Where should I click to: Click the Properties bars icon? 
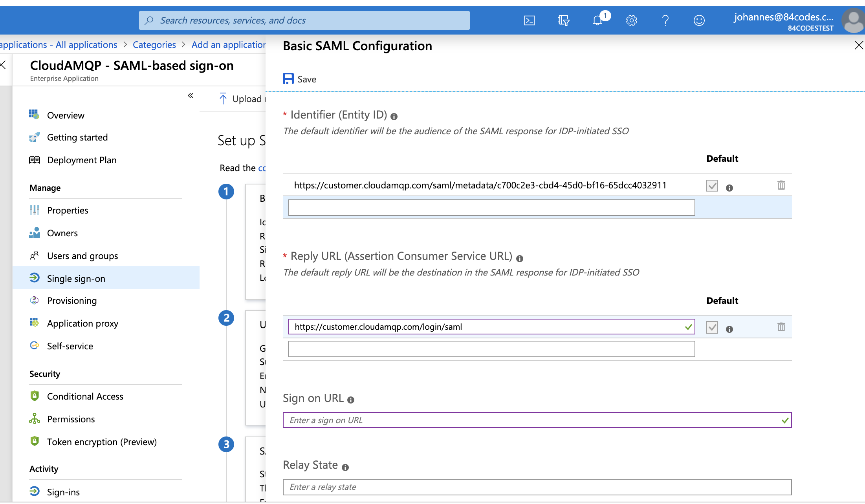34,210
